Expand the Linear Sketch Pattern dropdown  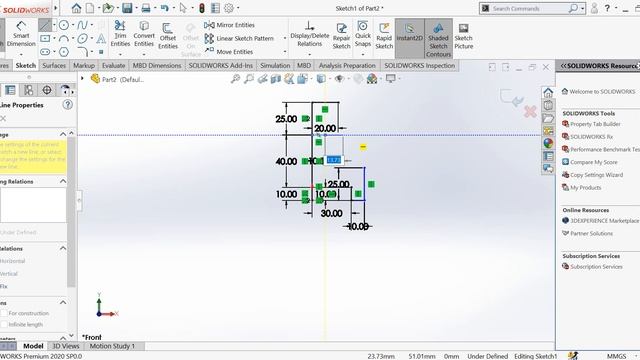click(284, 38)
